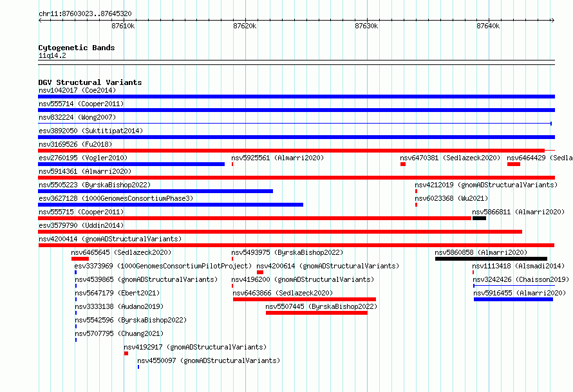This screenshot has height=392, width=573.
Task: Click the nsv1042017 (Coe2014) variant label
Action: coord(77,90)
